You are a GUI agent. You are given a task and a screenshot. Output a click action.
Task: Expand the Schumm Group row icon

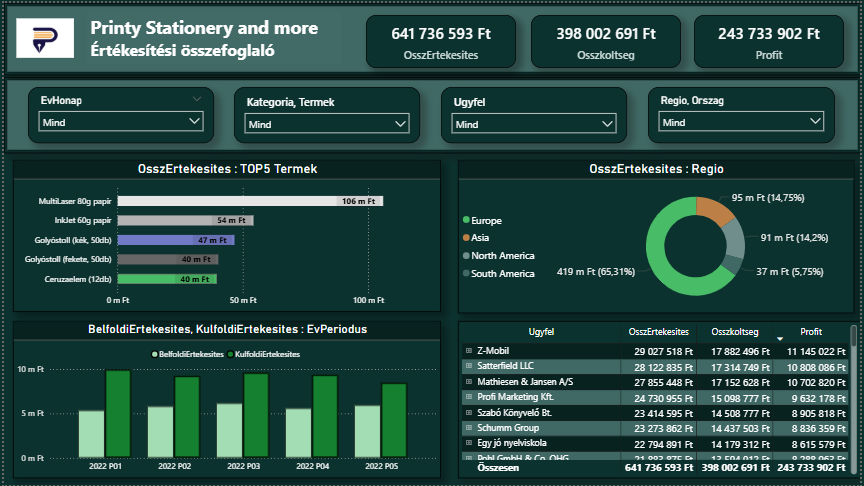469,428
